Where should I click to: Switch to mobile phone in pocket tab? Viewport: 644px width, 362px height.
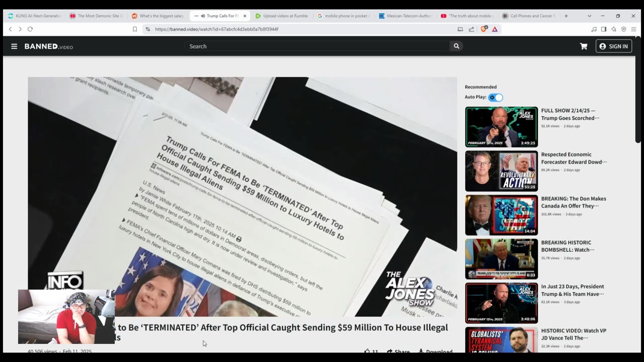(344, 16)
